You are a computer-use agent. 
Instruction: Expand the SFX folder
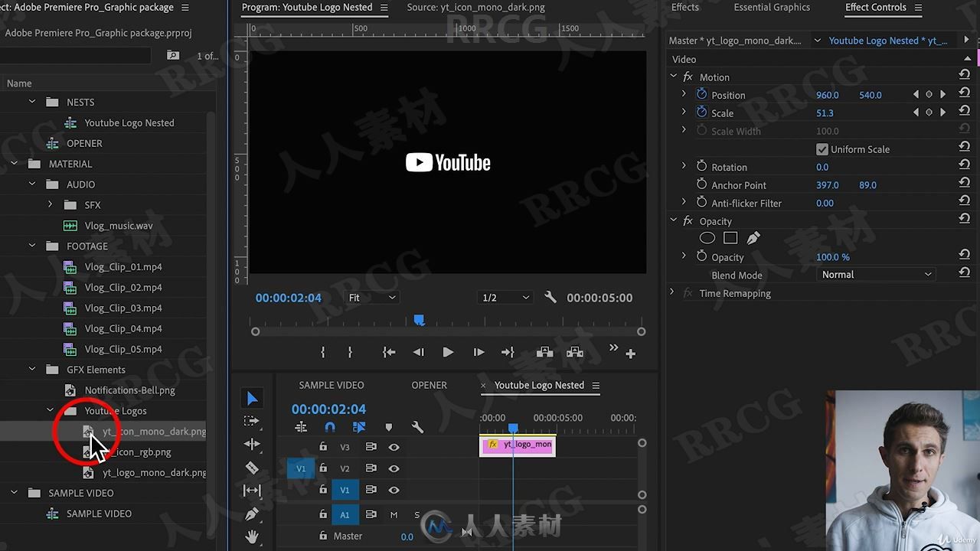tap(51, 204)
